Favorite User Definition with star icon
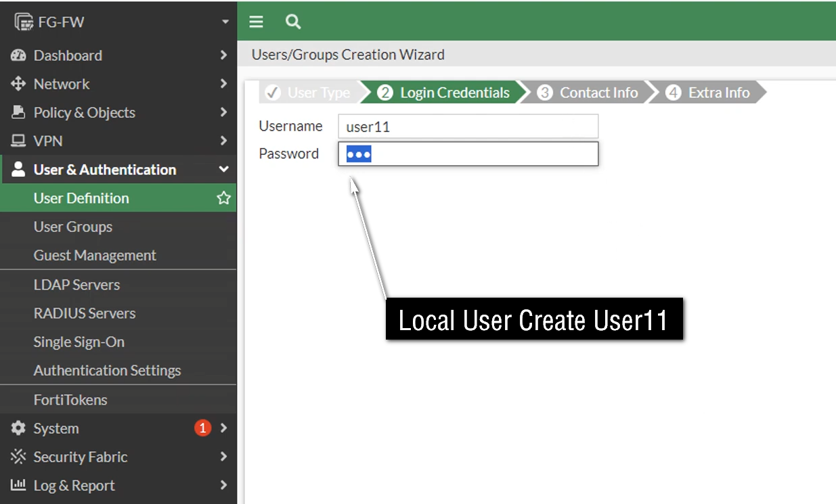Image resolution: width=836 pixels, height=504 pixels. pyautogui.click(x=223, y=198)
